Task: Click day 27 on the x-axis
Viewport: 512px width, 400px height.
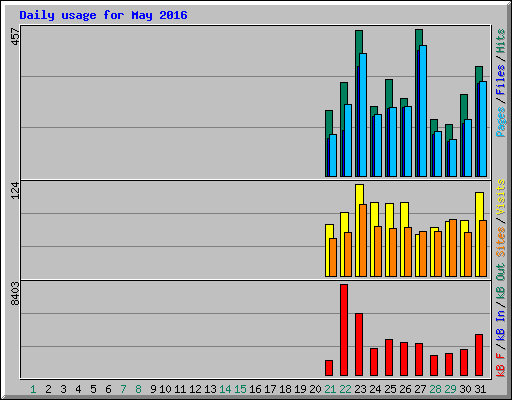Action: pos(420,389)
